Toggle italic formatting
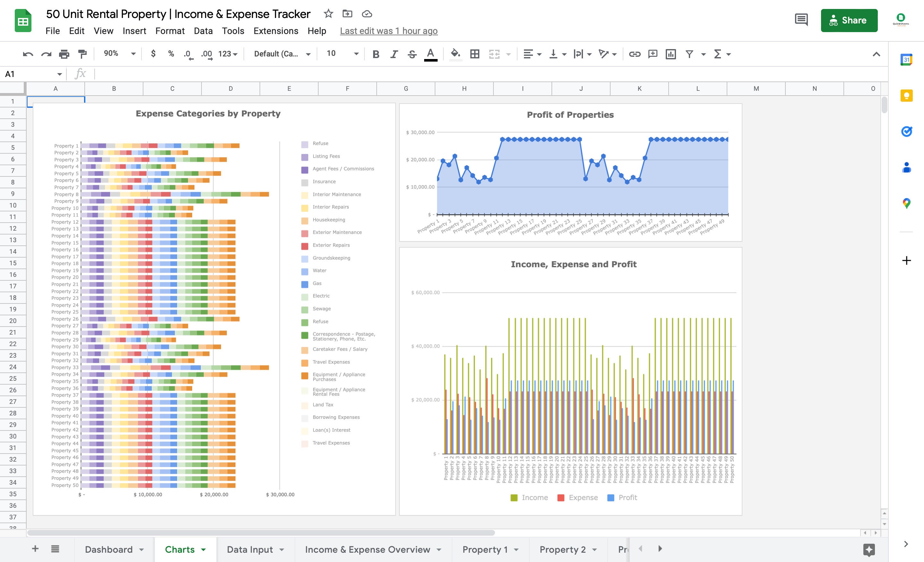 tap(393, 54)
